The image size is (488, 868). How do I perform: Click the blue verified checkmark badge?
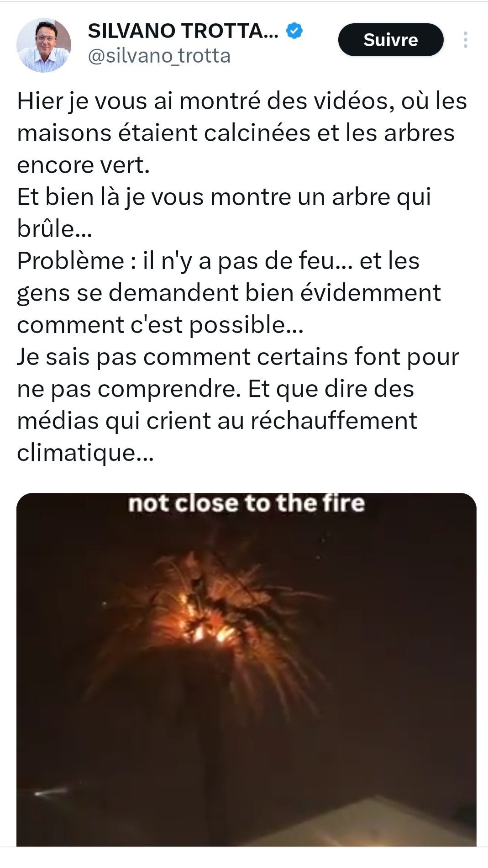tap(294, 31)
